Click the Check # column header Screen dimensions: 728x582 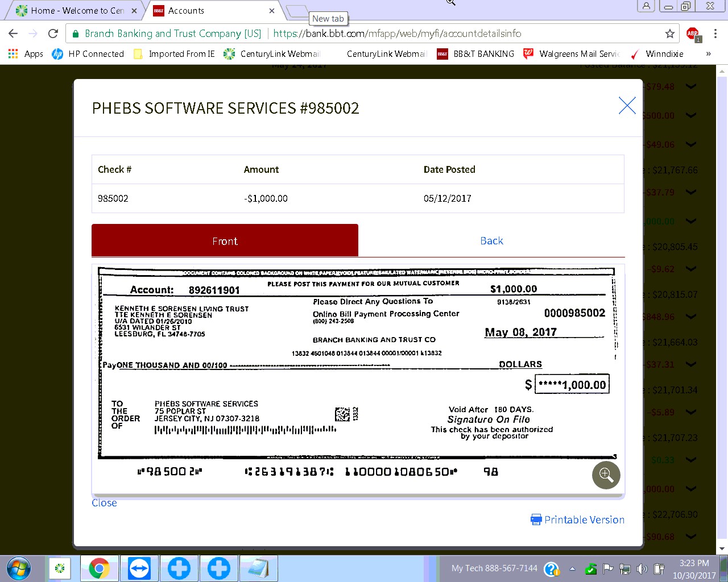[114, 169]
